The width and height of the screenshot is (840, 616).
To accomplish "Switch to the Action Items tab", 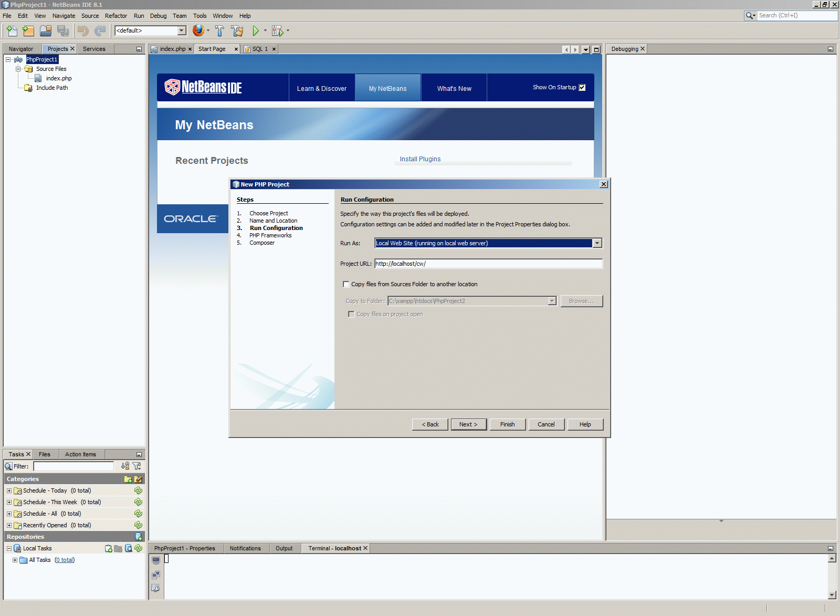I will pos(80,454).
